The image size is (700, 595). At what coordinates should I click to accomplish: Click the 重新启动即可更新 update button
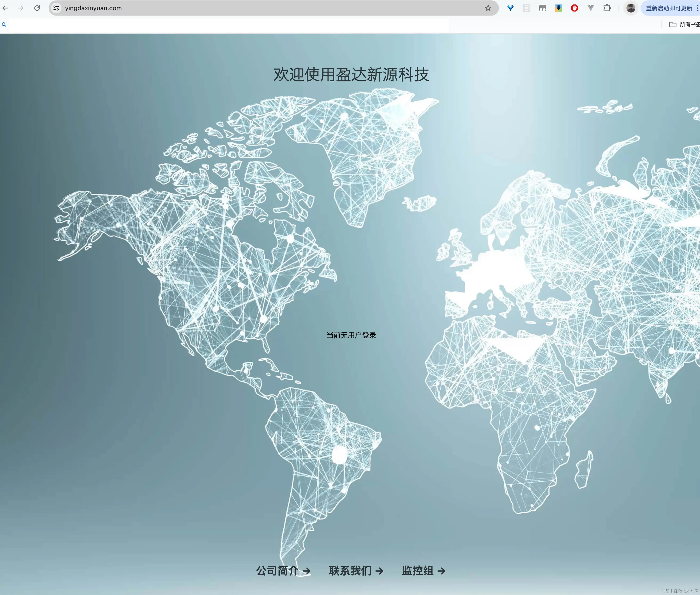click(x=669, y=8)
